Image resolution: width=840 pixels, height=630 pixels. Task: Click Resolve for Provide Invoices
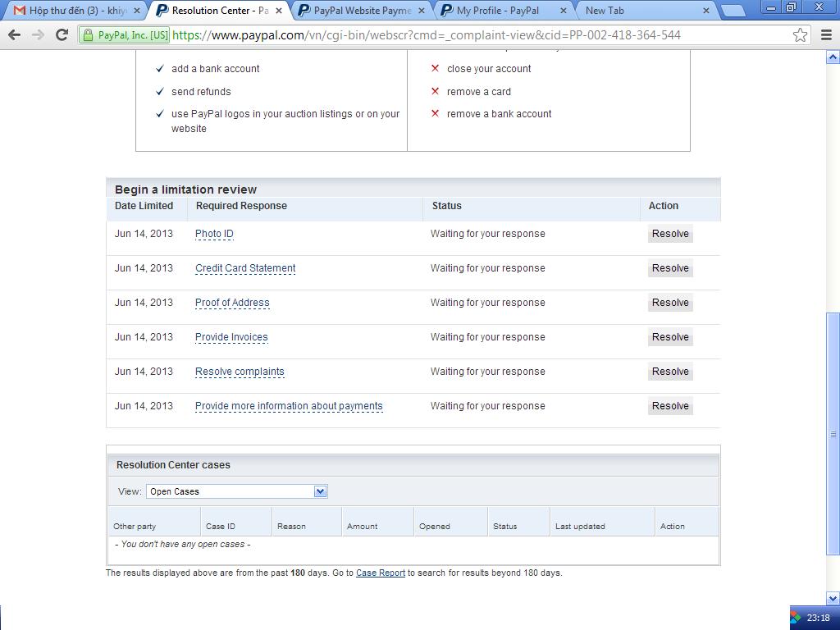click(x=670, y=337)
